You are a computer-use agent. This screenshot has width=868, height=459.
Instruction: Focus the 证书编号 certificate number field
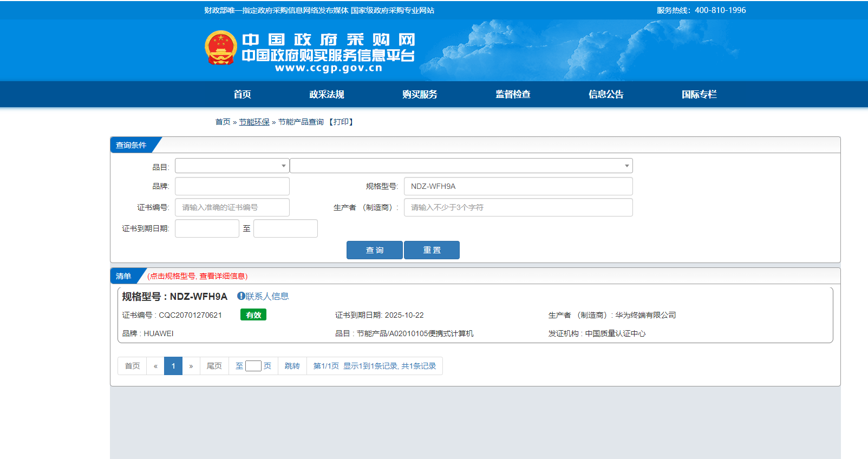tap(232, 207)
